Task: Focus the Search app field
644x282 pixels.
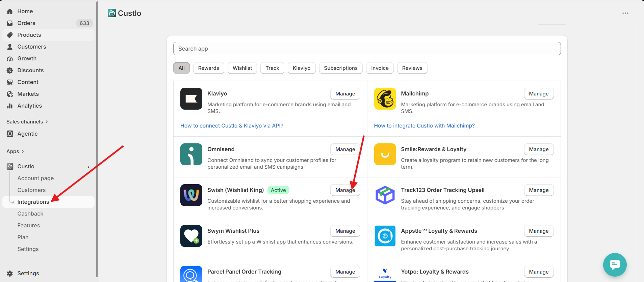Action: (367, 49)
